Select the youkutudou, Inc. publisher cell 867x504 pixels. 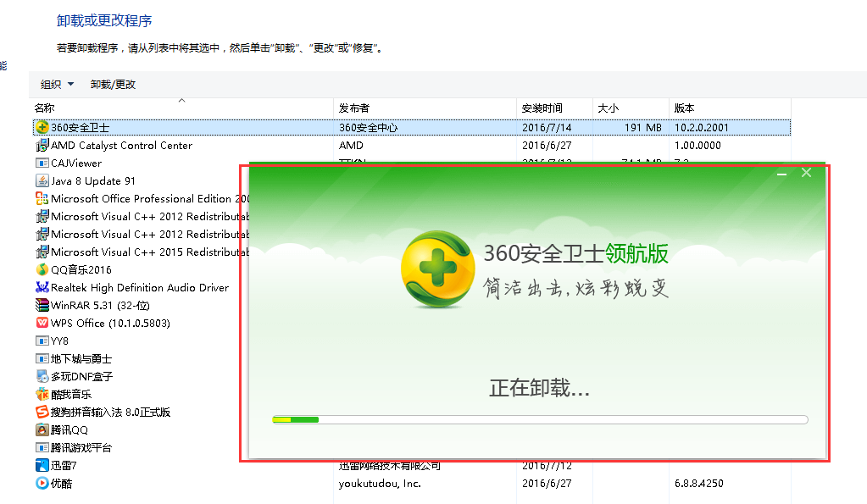tap(380, 484)
